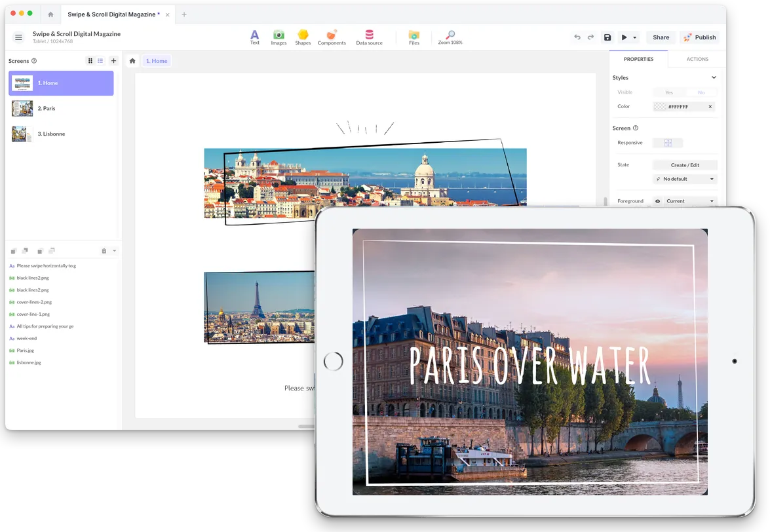This screenshot has width=770, height=532.
Task: Expand the layer options dropdown arrow beside trash
Action: tap(115, 251)
